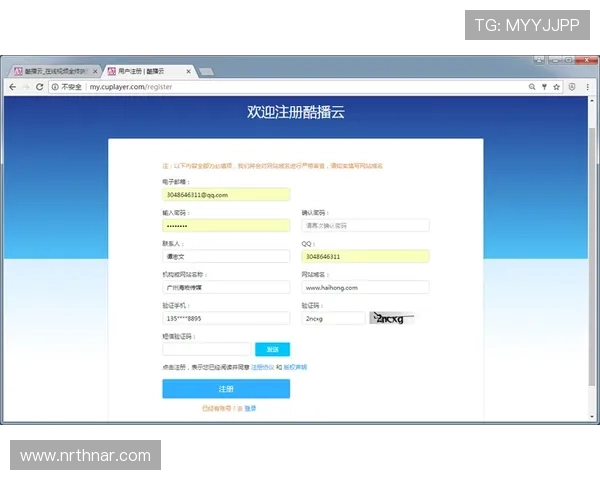
Task: Click the zoom magnifier icon in address bar
Action: click(x=532, y=87)
